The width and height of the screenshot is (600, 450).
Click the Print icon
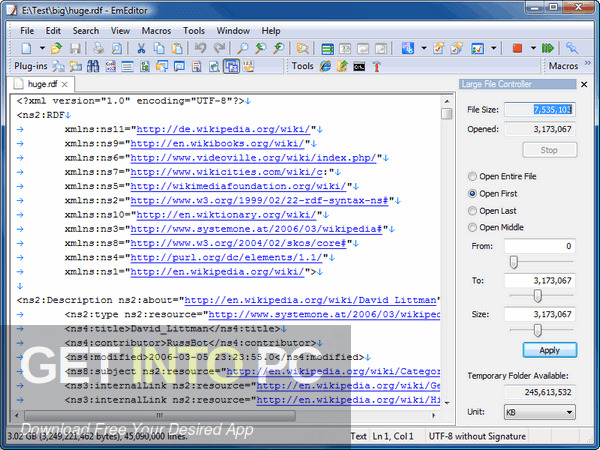[99, 49]
